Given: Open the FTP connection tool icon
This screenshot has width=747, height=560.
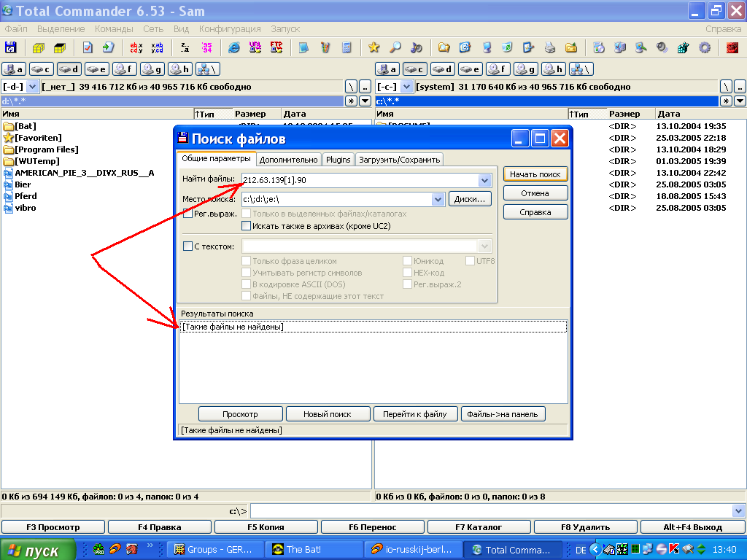Looking at the screenshot, I should (276, 47).
